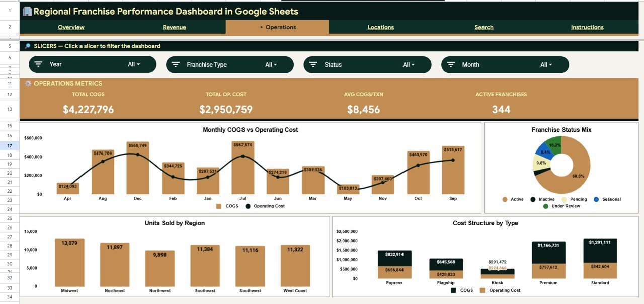The height and width of the screenshot is (304, 644).
Task: Open the Overview tab link
Action: point(71,27)
